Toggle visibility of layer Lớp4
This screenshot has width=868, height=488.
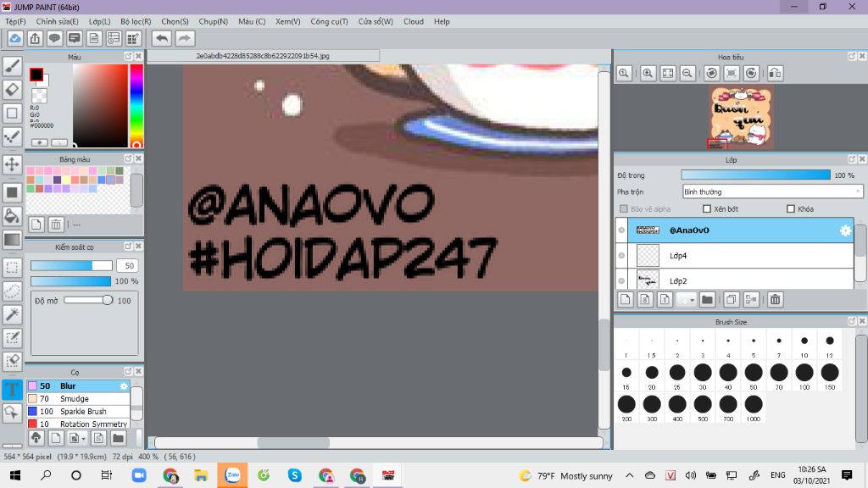pos(621,256)
